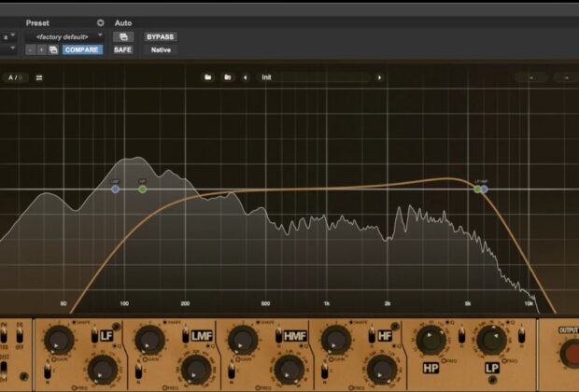Viewport: 579px width, 392px height.
Task: Click the copy settings icon beside COMPARE
Action: tap(53, 49)
